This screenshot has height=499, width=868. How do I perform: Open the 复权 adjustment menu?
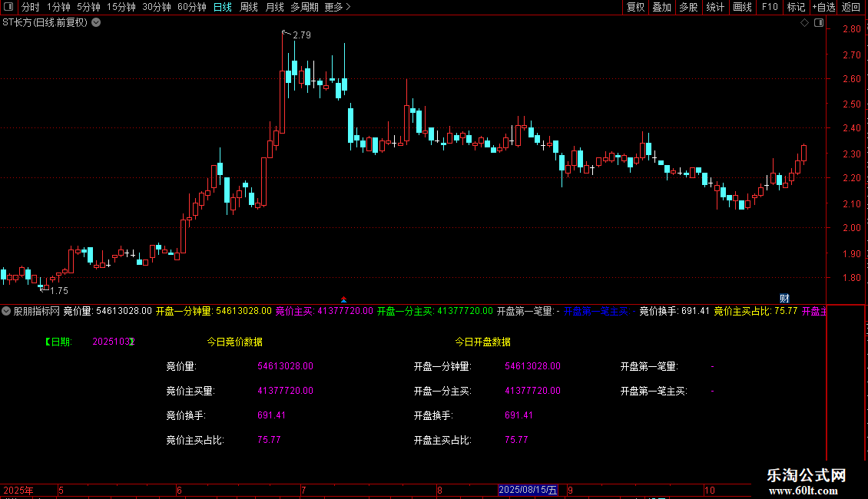tap(635, 7)
